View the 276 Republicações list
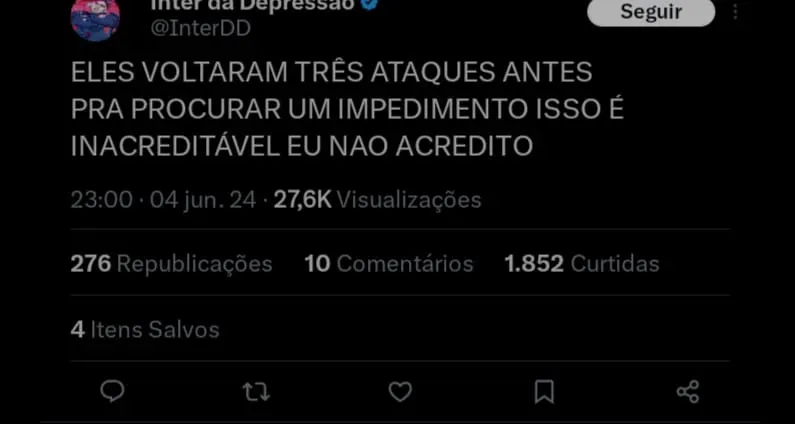Image resolution: width=795 pixels, height=424 pixels. click(171, 264)
